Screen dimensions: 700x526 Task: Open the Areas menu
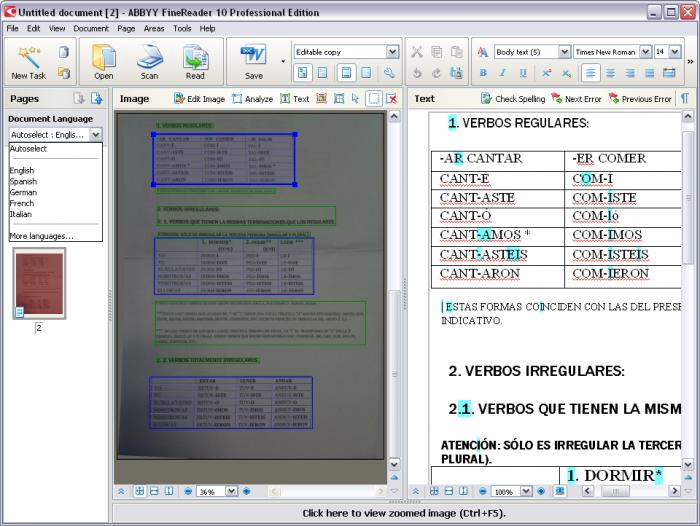click(x=153, y=28)
